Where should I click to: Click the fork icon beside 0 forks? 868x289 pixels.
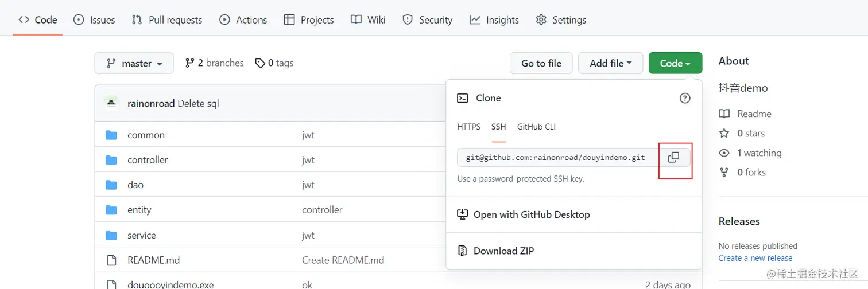(724, 172)
